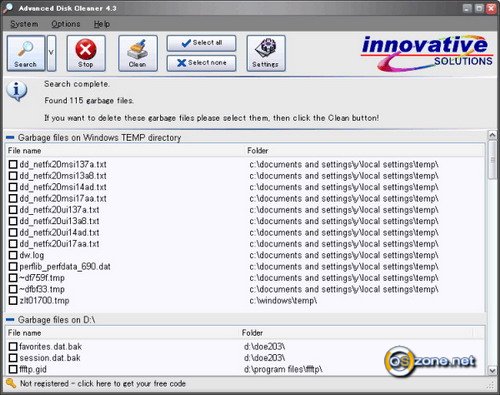Tick the zlt01700.tmp checkbox
This screenshot has width=500, height=395.
(13, 300)
